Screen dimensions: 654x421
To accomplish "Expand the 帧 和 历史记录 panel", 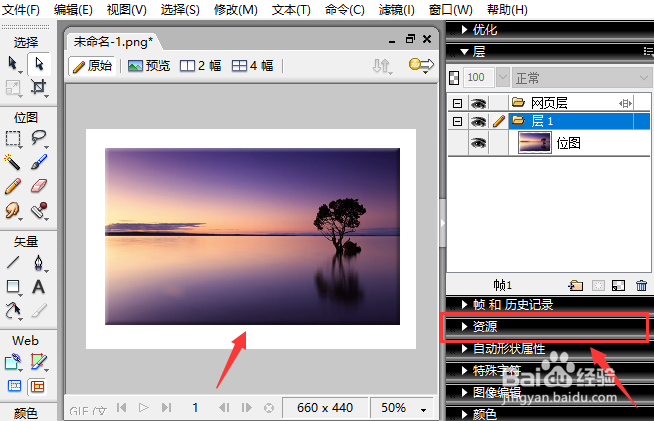I will (465, 305).
